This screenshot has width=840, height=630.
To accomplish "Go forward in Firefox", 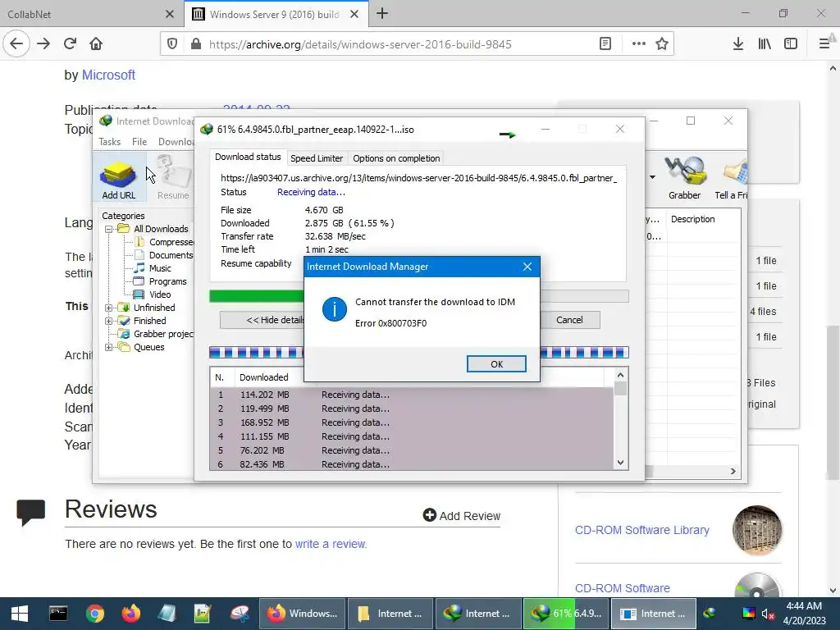I will pos(43,44).
